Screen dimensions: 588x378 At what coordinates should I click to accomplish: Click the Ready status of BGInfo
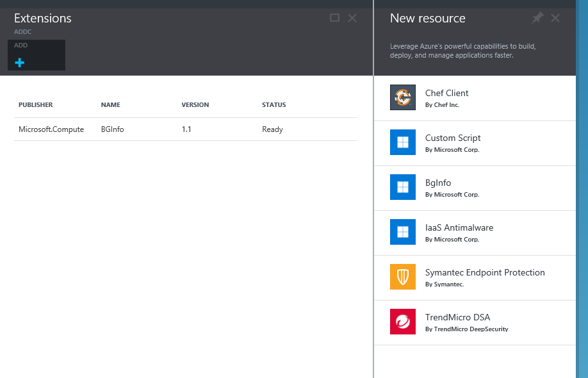[x=272, y=129]
